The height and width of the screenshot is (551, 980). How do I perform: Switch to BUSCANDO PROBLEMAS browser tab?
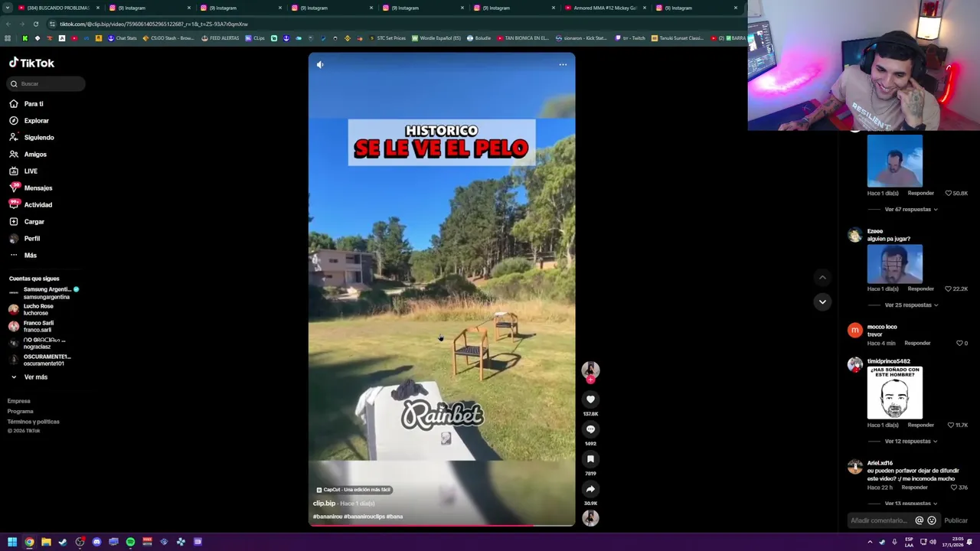tap(58, 8)
